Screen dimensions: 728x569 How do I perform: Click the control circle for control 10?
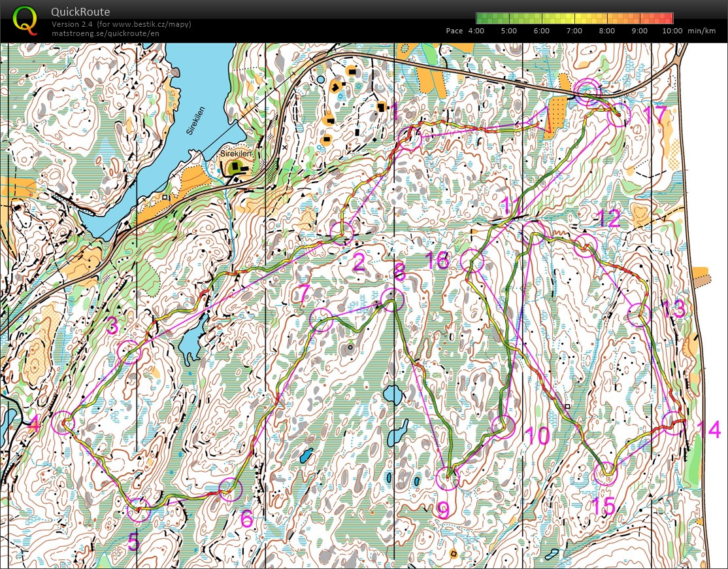click(x=503, y=426)
